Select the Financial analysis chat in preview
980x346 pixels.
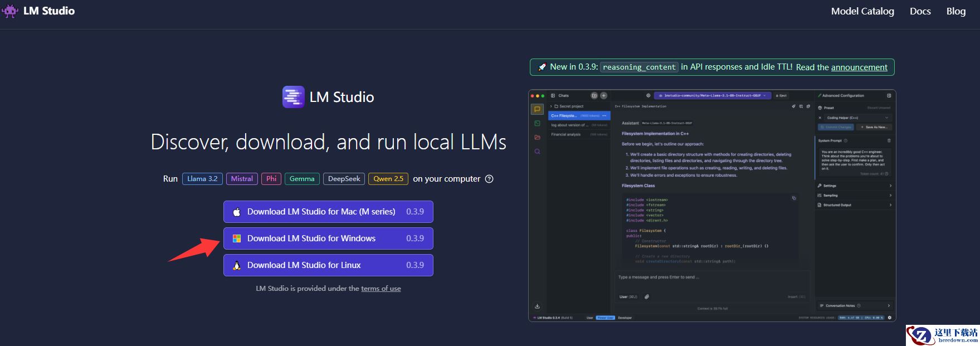pyautogui.click(x=579, y=134)
